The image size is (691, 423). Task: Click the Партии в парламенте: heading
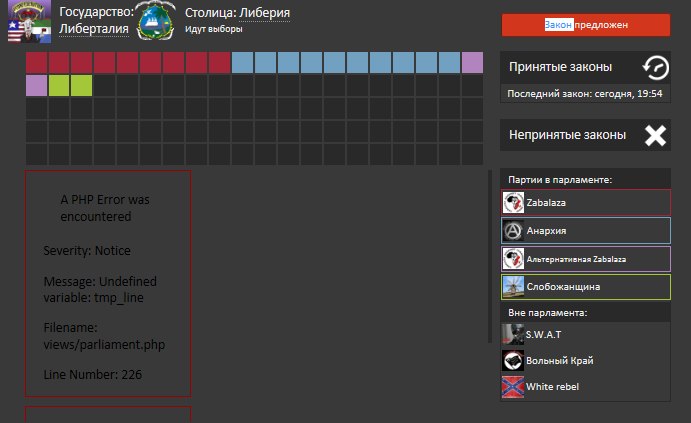[x=560, y=180]
